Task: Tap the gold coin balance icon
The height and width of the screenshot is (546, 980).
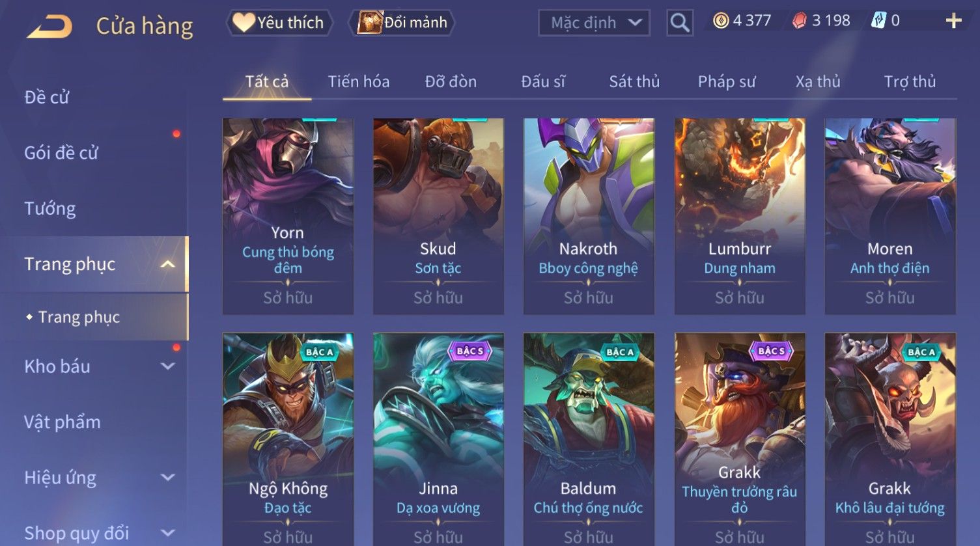Action: coord(721,21)
